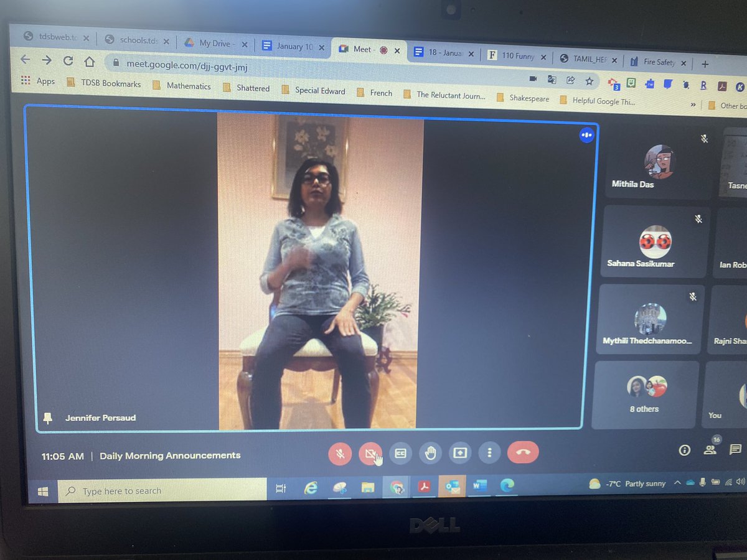The height and width of the screenshot is (560, 747).
Task: Raise hand in the meeting
Action: (430, 453)
